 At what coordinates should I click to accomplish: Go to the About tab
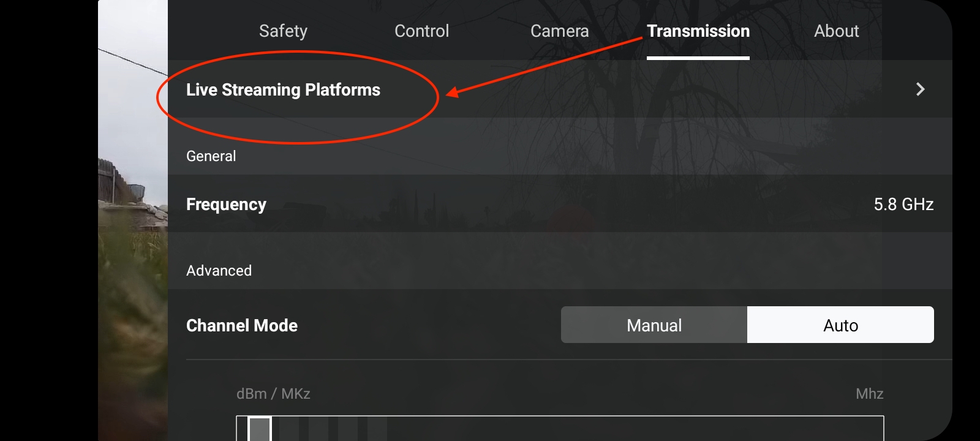pyautogui.click(x=836, y=31)
